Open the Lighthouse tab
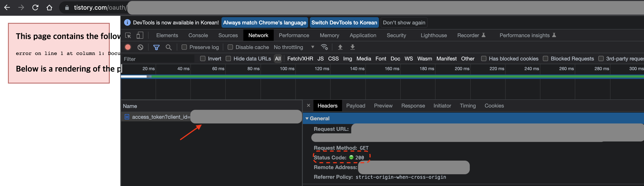 [x=434, y=35]
